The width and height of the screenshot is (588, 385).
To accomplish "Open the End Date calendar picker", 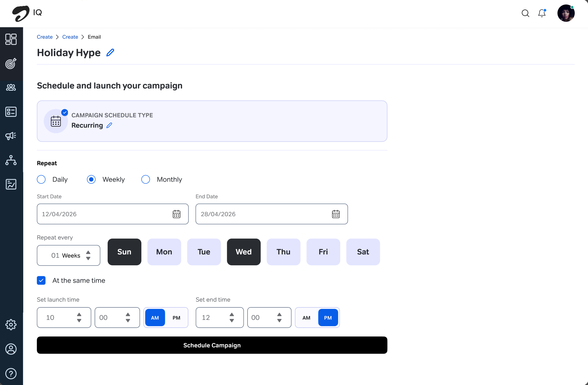I will click(x=336, y=214).
